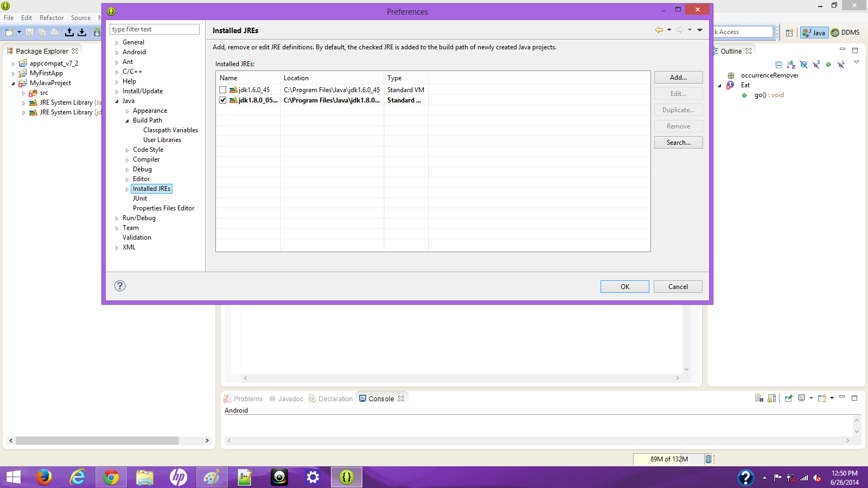Open Internet Explorer from taskbar
Image resolution: width=868 pixels, height=488 pixels.
pyautogui.click(x=78, y=477)
